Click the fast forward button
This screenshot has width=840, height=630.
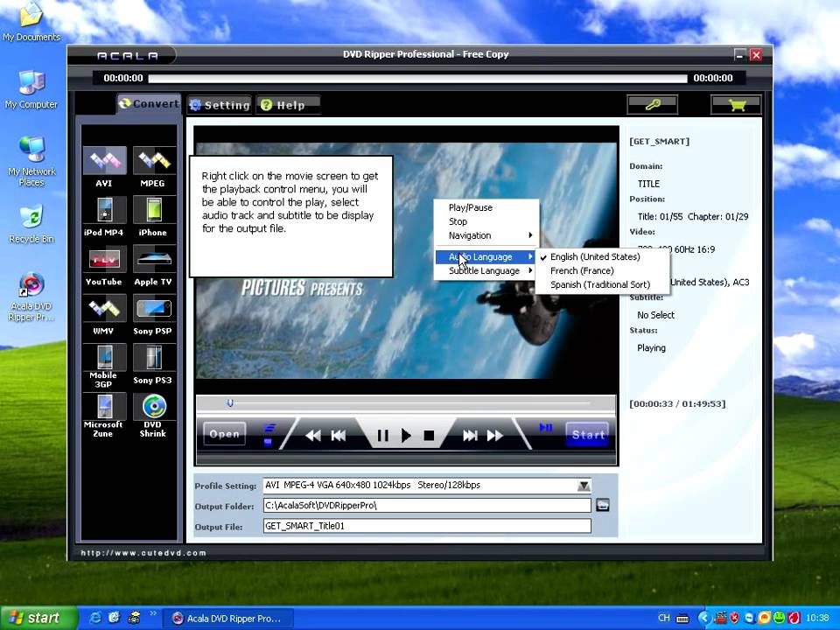(x=495, y=436)
